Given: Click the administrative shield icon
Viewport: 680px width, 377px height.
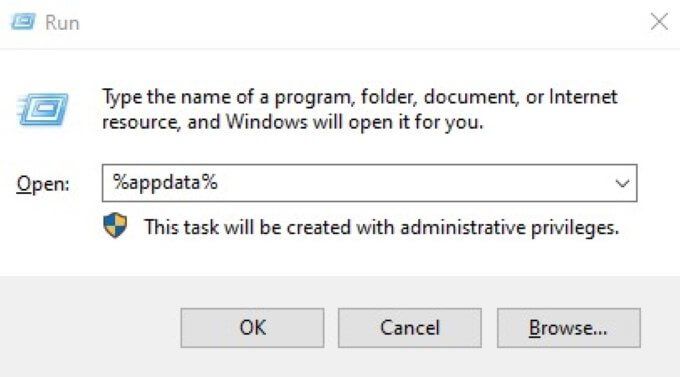Looking at the screenshot, I should point(115,225).
